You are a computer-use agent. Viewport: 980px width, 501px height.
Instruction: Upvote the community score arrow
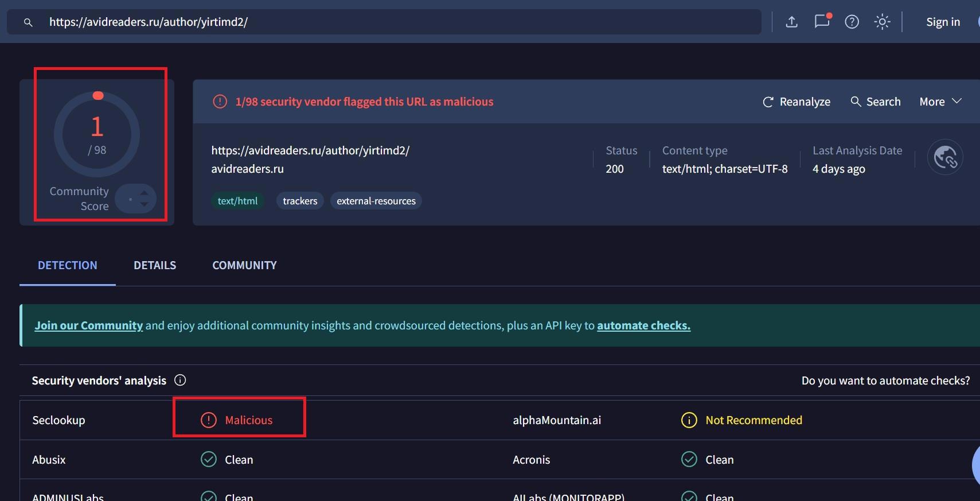(x=145, y=193)
